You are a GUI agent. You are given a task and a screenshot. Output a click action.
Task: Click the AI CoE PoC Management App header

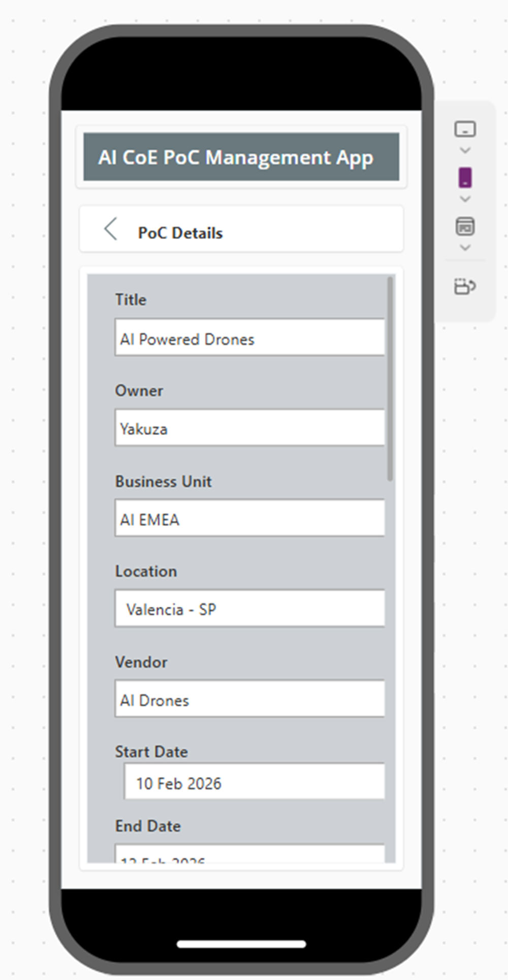[x=241, y=157]
